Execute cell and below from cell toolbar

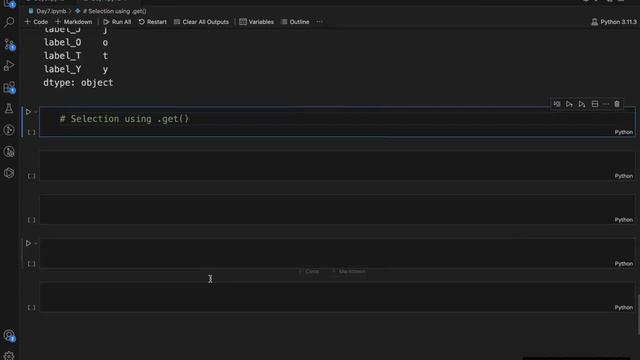pos(582,104)
